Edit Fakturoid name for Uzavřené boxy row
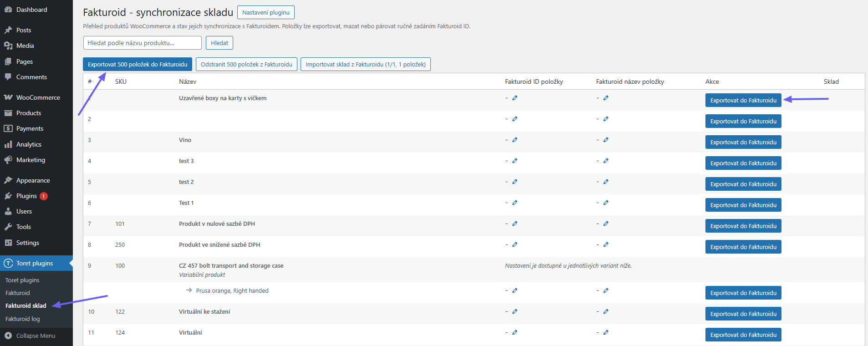The image size is (868, 346). pyautogui.click(x=606, y=98)
